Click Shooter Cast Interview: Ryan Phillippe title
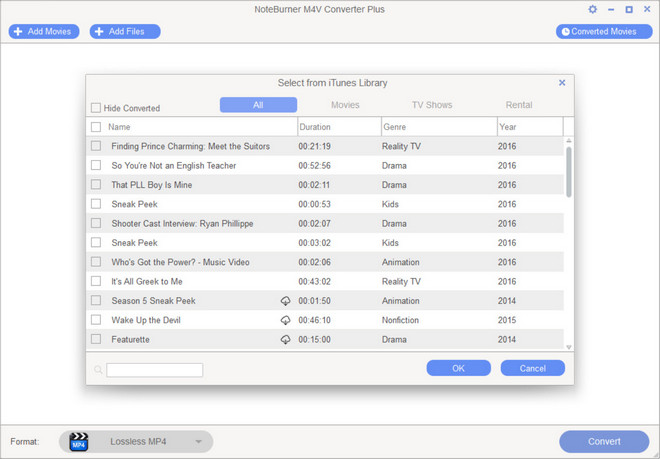This screenshot has width=660, height=459. [x=182, y=224]
